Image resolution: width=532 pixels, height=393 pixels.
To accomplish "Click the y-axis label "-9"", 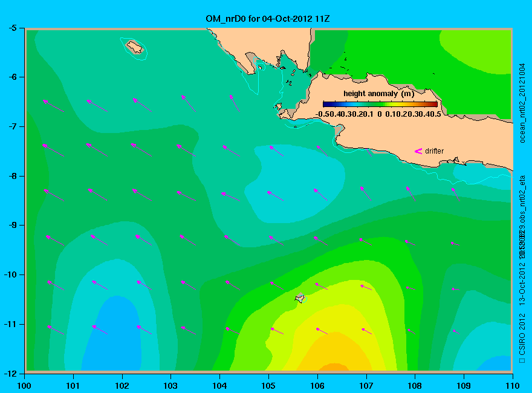I will pyautogui.click(x=12, y=226).
